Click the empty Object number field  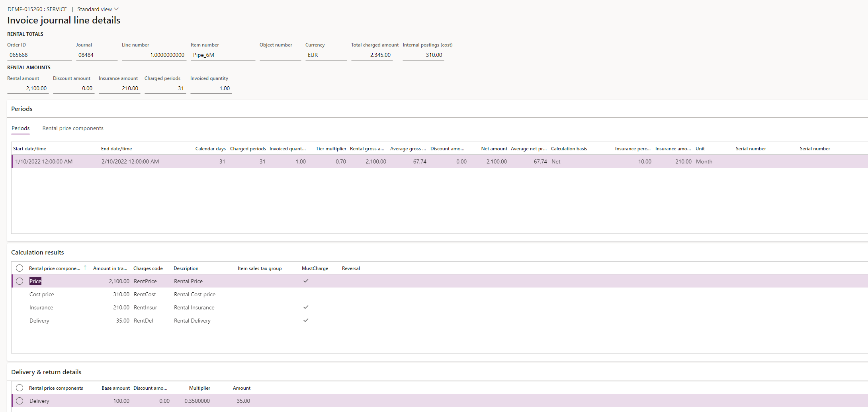pyautogui.click(x=280, y=55)
